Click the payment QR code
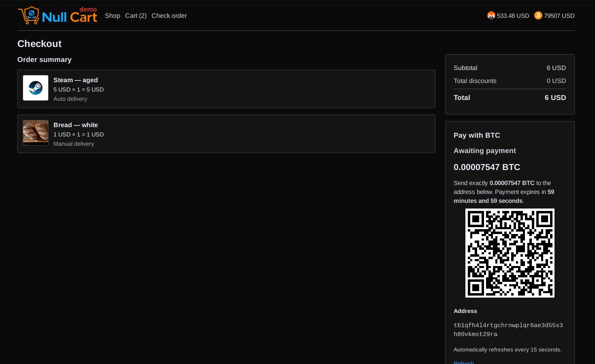 coord(510,253)
